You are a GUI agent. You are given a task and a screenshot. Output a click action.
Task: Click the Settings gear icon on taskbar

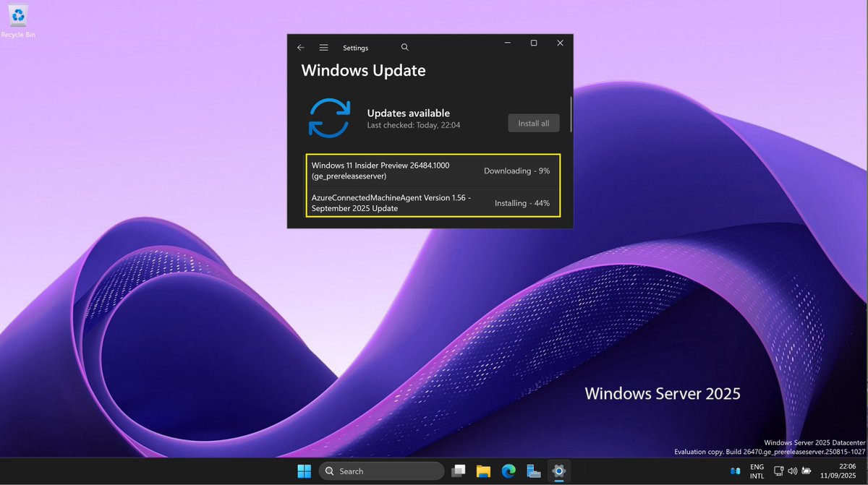[558, 471]
